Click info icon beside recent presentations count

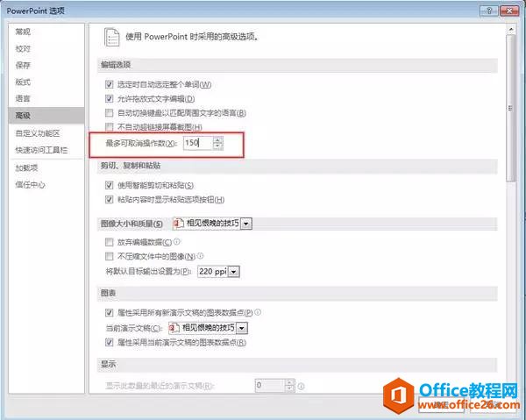pos(302,386)
